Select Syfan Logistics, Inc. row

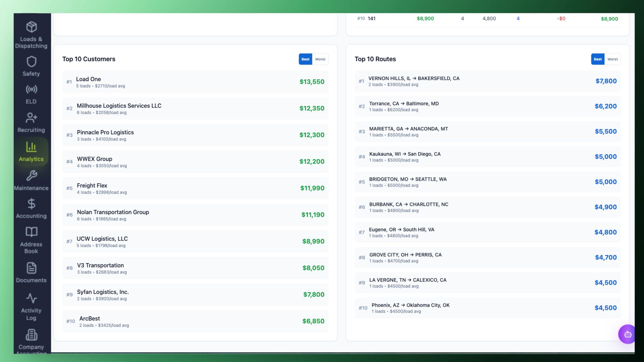[x=195, y=295]
